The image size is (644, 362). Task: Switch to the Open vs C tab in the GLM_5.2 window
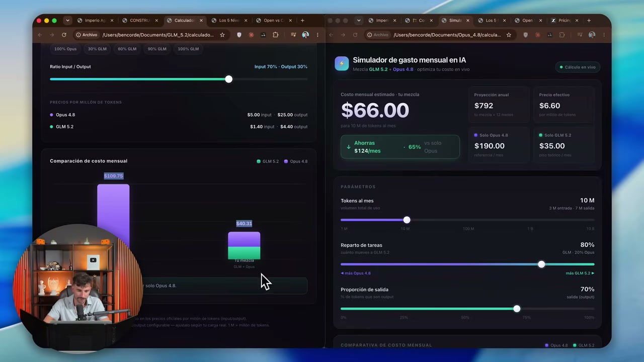coord(271,21)
